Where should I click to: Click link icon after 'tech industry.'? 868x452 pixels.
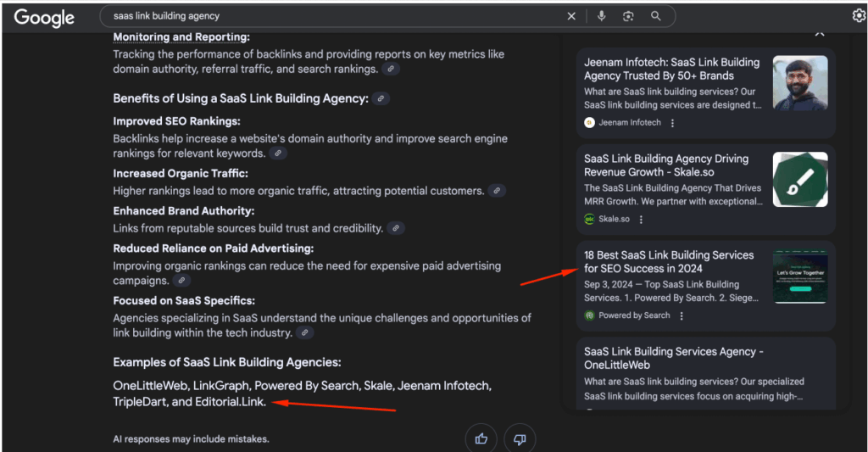304,333
